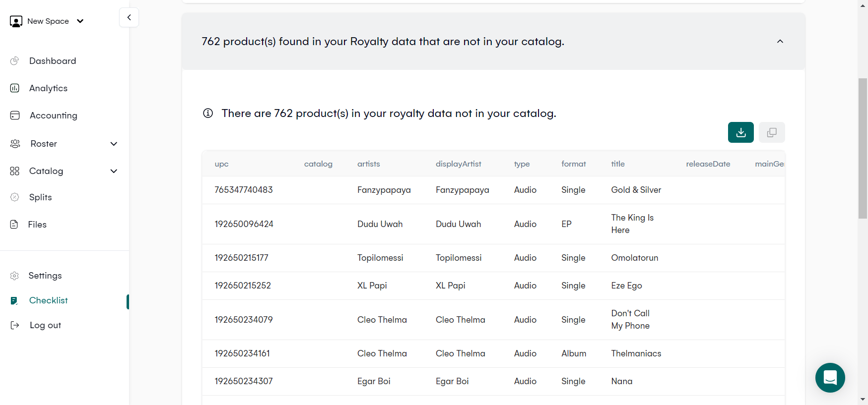Image resolution: width=868 pixels, height=405 pixels.
Task: Click the Settings gear icon
Action: (x=15, y=276)
